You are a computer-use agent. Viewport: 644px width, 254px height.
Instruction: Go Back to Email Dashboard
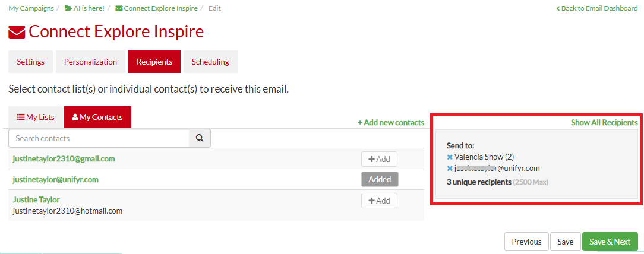click(596, 8)
